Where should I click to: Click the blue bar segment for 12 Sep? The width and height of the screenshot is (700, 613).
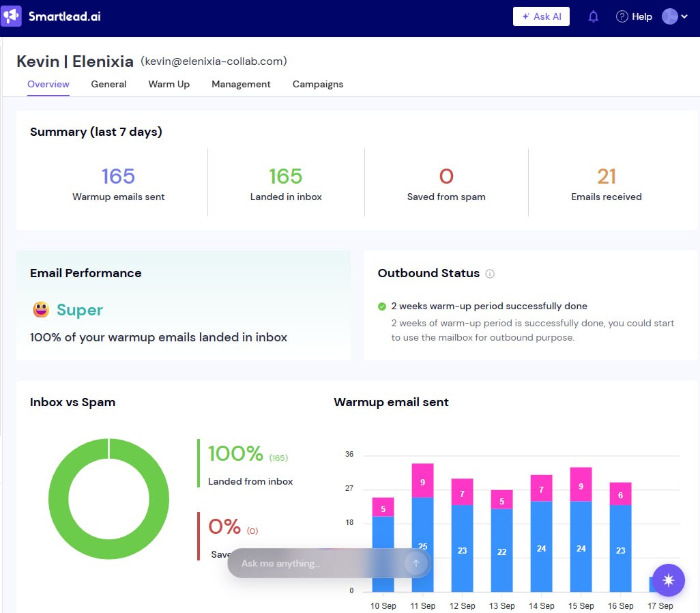(x=462, y=547)
